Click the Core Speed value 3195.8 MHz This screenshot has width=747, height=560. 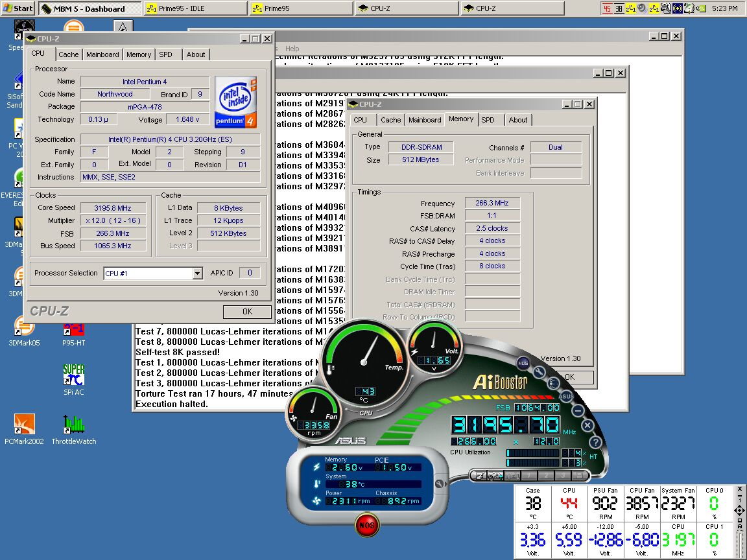click(x=113, y=208)
